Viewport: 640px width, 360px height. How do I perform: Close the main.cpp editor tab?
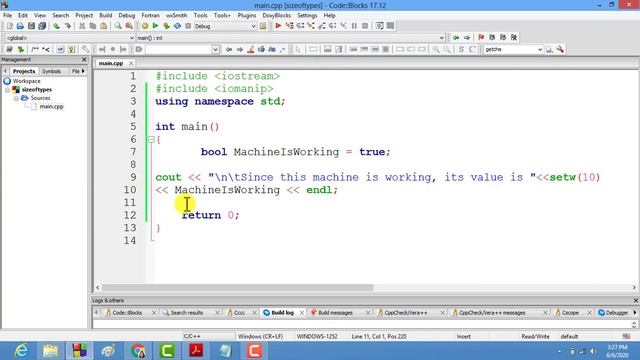click(x=131, y=63)
